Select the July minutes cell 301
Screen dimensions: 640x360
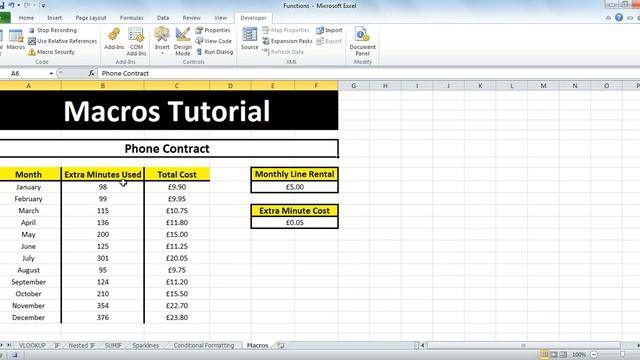(102, 258)
